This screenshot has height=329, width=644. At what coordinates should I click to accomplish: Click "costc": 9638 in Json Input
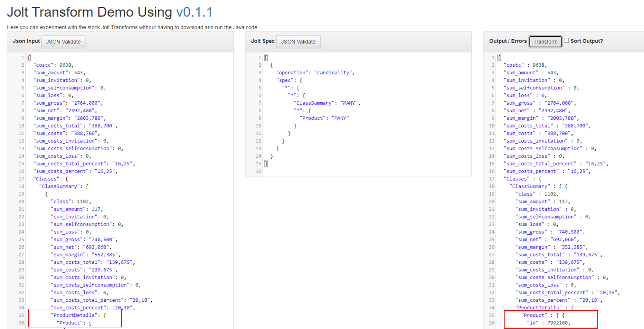(x=53, y=65)
